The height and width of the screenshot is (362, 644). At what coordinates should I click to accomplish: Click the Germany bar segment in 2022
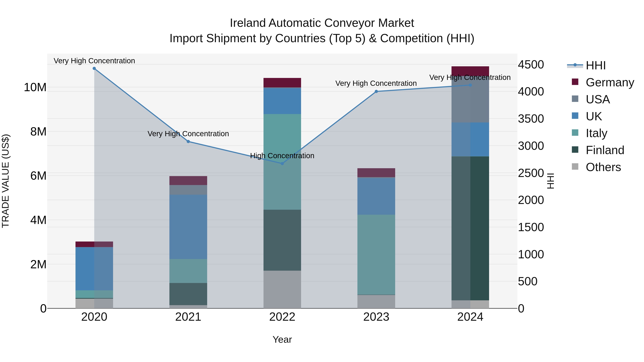(x=282, y=83)
